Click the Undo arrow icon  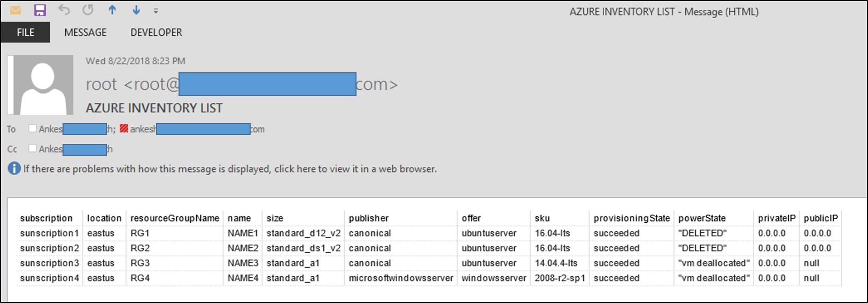point(64,10)
